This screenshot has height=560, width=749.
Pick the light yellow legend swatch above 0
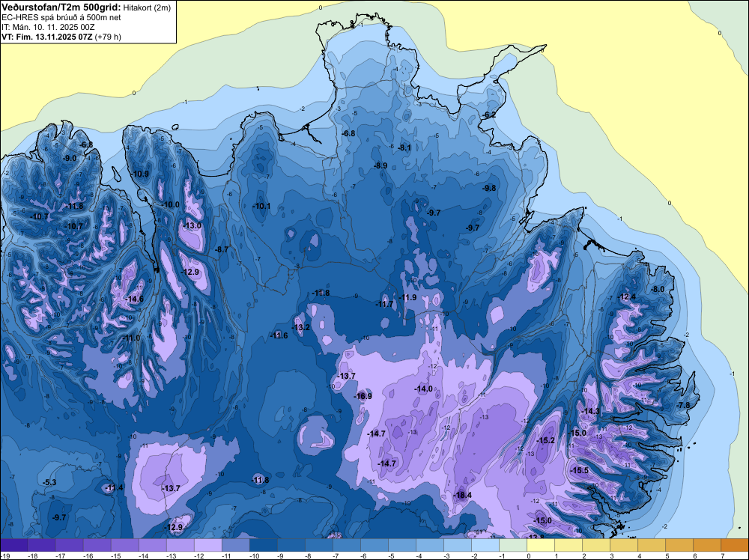point(542,545)
